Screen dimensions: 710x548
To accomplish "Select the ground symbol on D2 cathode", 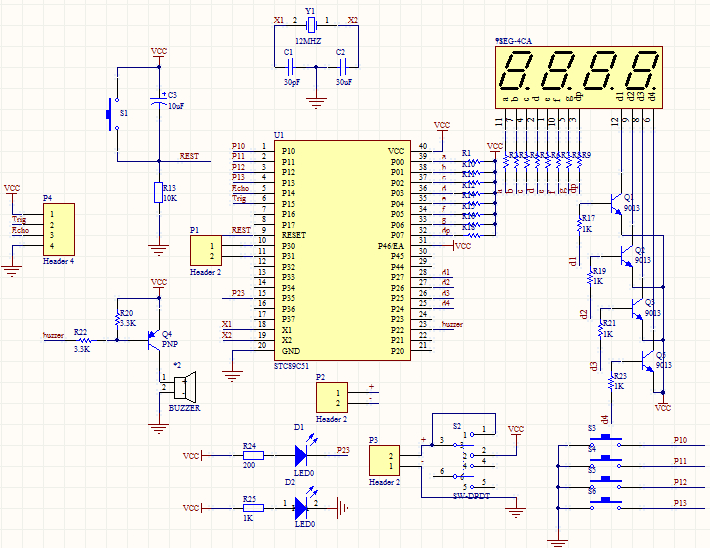I will 343,508.
